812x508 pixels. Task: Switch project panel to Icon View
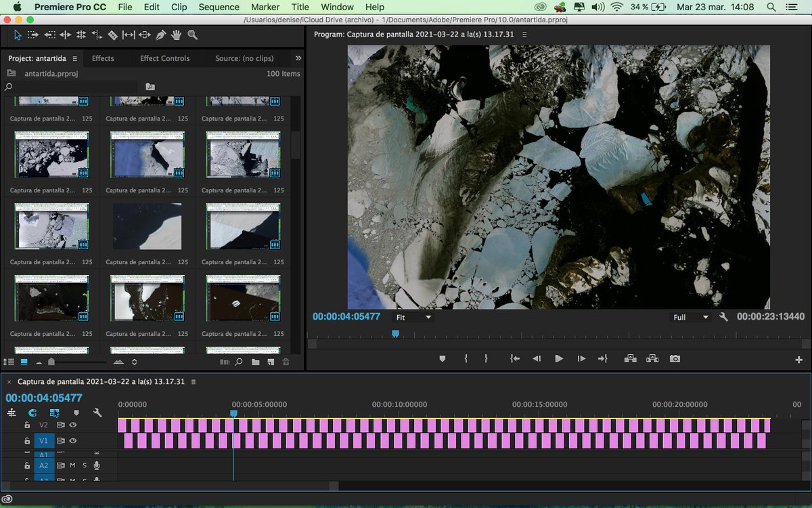24,362
